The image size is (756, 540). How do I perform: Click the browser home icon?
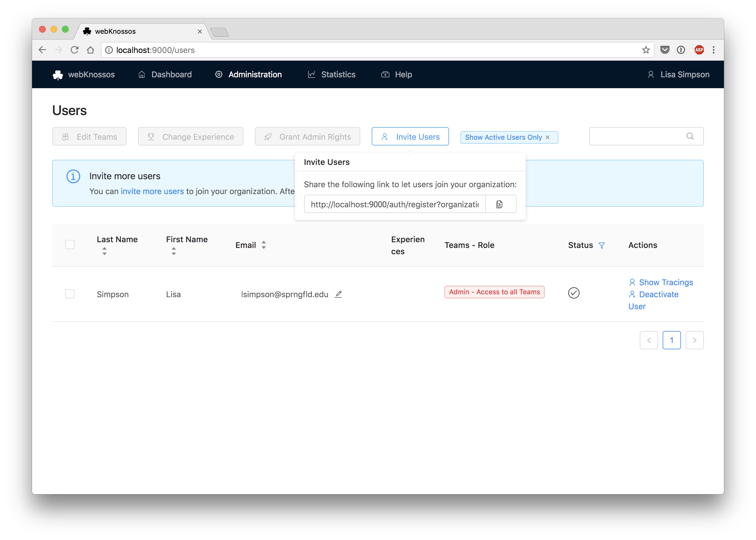coord(90,50)
